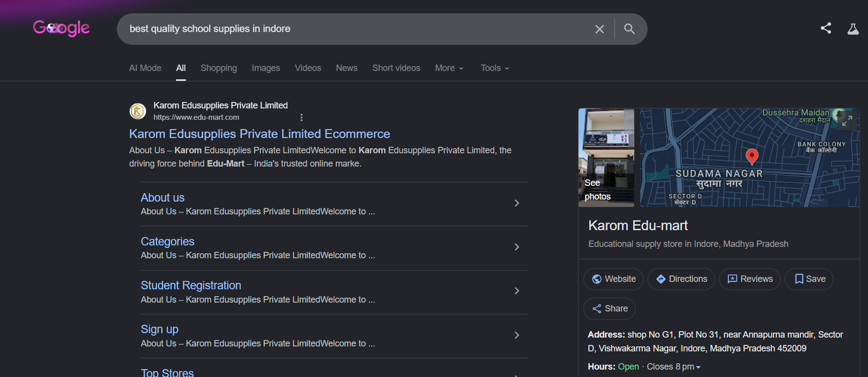This screenshot has height=377, width=868.
Task: Switch to the Shopping tab
Action: tap(218, 68)
